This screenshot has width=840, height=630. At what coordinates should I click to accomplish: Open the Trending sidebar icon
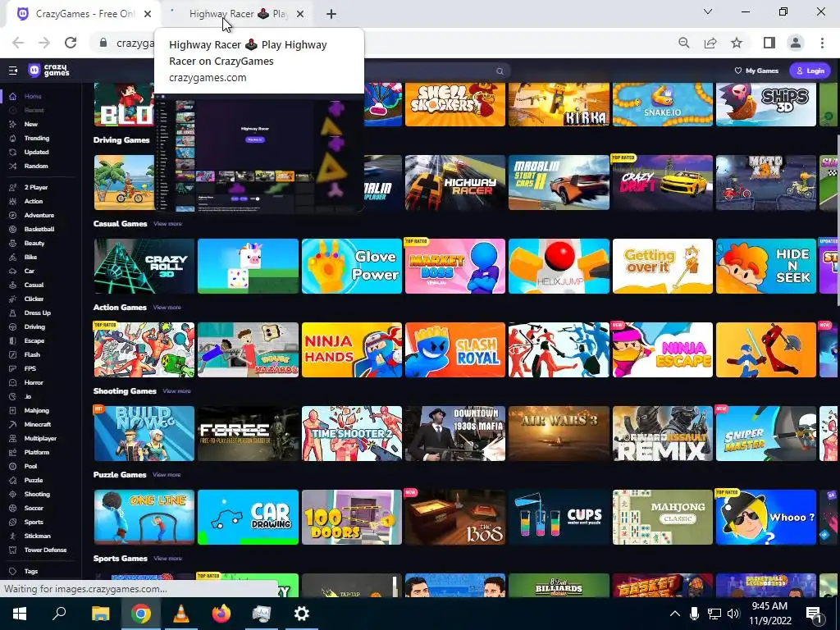[13, 138]
